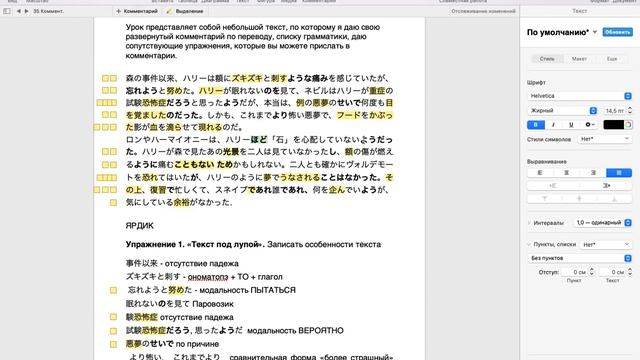Click the Текст inspector panel header
Image resolution: width=640 pixels, height=360 pixels.
click(579, 11)
